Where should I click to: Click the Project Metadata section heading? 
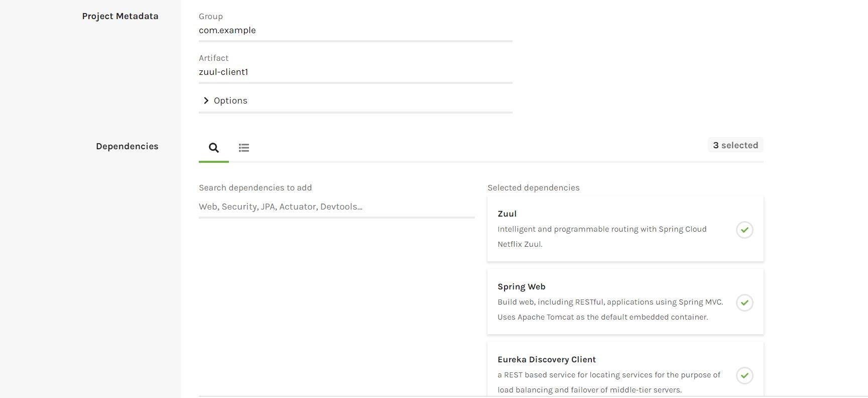point(120,16)
